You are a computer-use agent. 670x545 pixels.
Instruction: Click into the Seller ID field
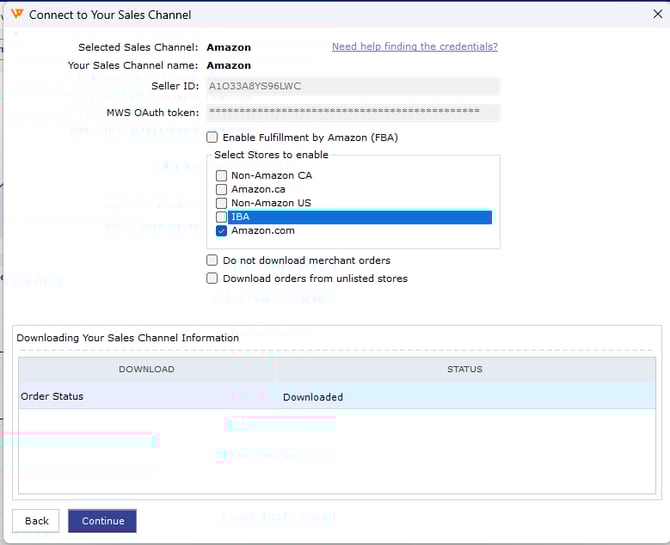point(353,86)
